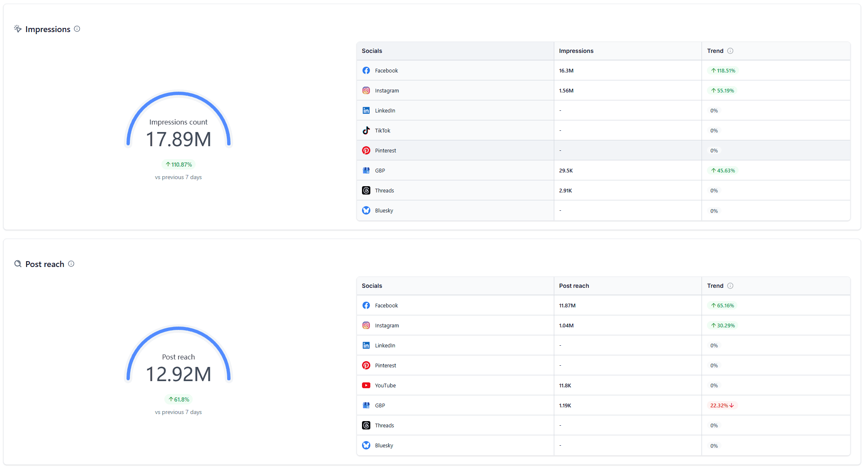Click Pinterest icon in Impressions table
This screenshot has height=469, width=868.
point(366,150)
